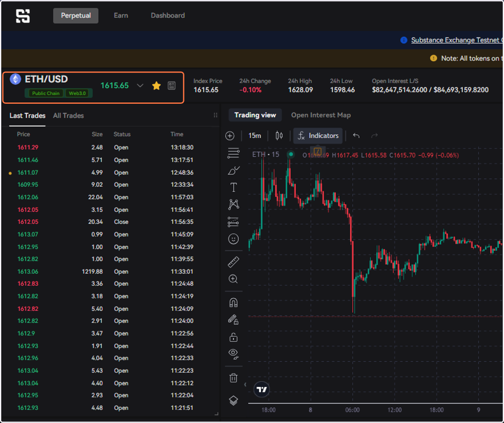Open the candlestick chart style selector

(x=279, y=136)
